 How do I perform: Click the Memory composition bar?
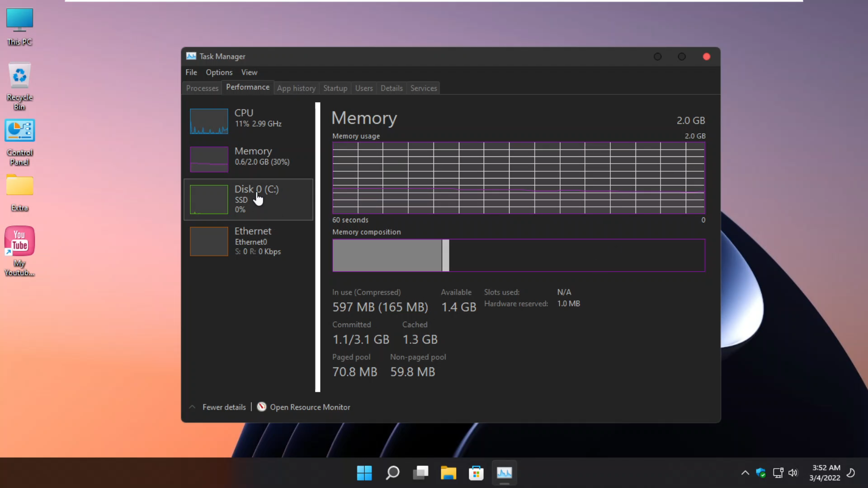click(519, 255)
